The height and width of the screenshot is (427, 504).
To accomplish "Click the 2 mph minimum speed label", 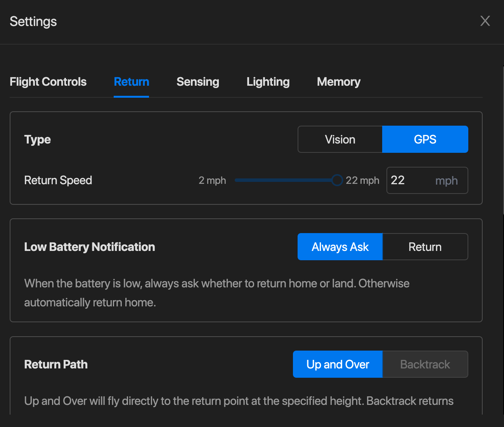I will 212,180.
